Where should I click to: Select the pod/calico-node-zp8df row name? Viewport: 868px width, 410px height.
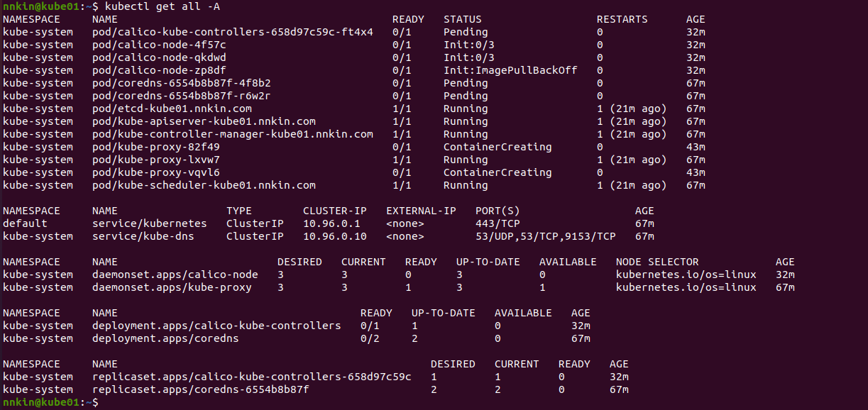pyautogui.click(x=160, y=70)
